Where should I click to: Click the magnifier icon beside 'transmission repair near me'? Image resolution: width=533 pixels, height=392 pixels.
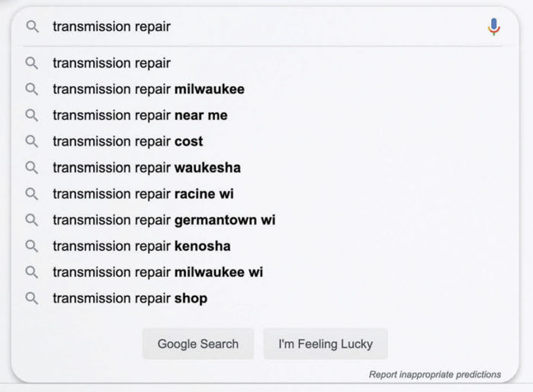click(32, 115)
